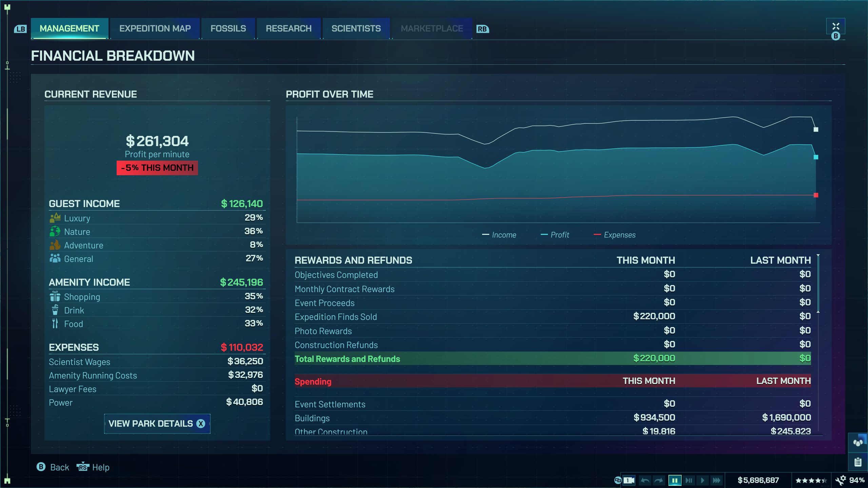Open the Help option
The image size is (868, 488).
tap(93, 467)
